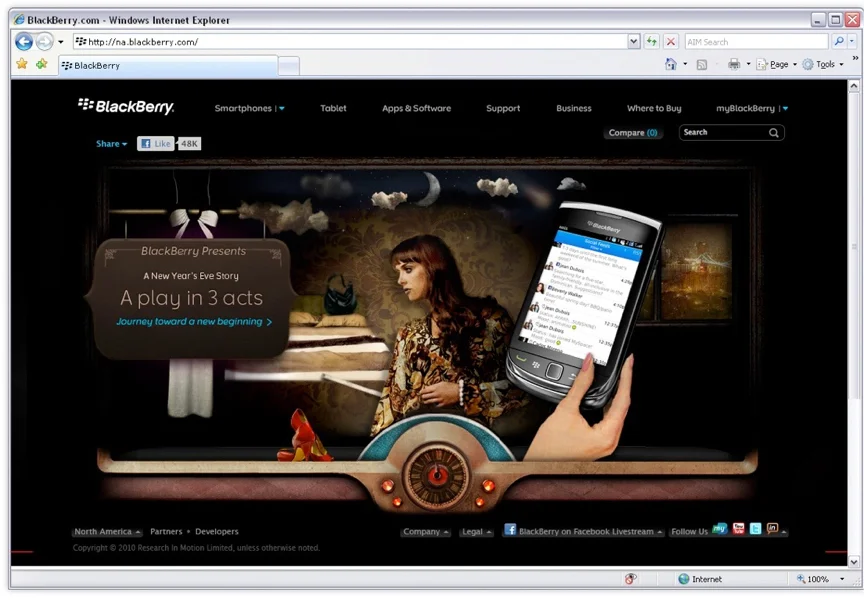
Task: Open the Share dropdown
Action: click(111, 144)
